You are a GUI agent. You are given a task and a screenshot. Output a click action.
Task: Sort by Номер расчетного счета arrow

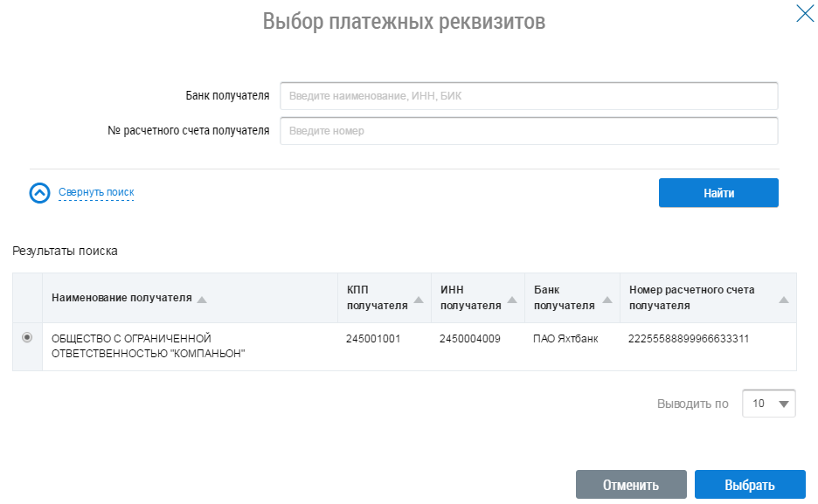coord(783,299)
